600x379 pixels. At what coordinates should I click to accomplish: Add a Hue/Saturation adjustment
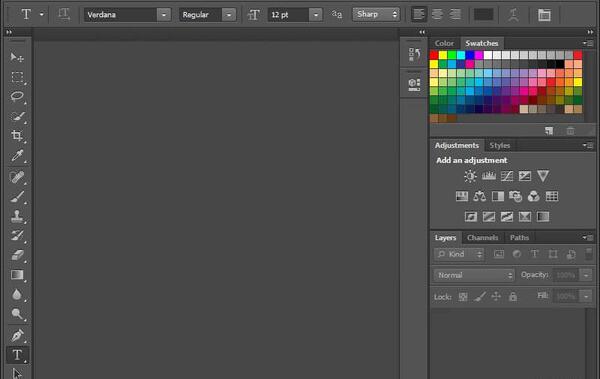click(462, 196)
